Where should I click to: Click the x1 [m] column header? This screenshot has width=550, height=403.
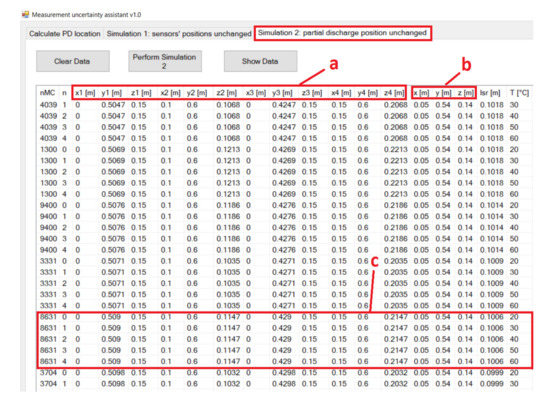[x=85, y=93]
